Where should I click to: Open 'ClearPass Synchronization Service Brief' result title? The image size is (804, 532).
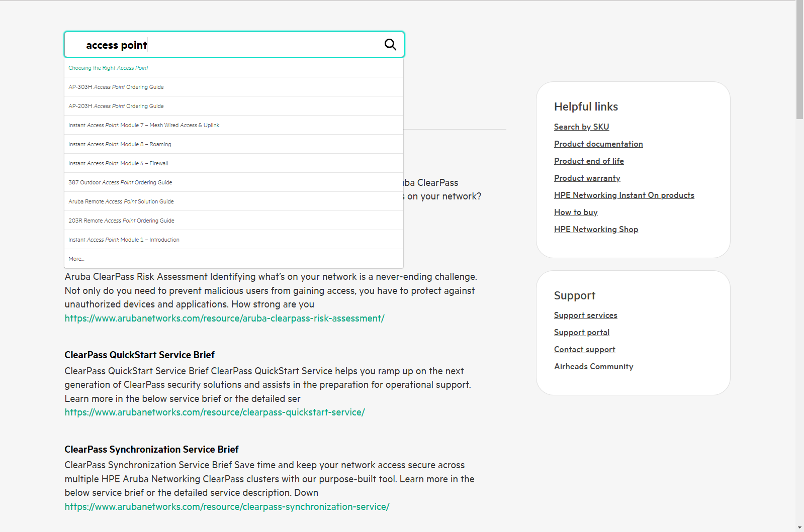pyautogui.click(x=151, y=450)
